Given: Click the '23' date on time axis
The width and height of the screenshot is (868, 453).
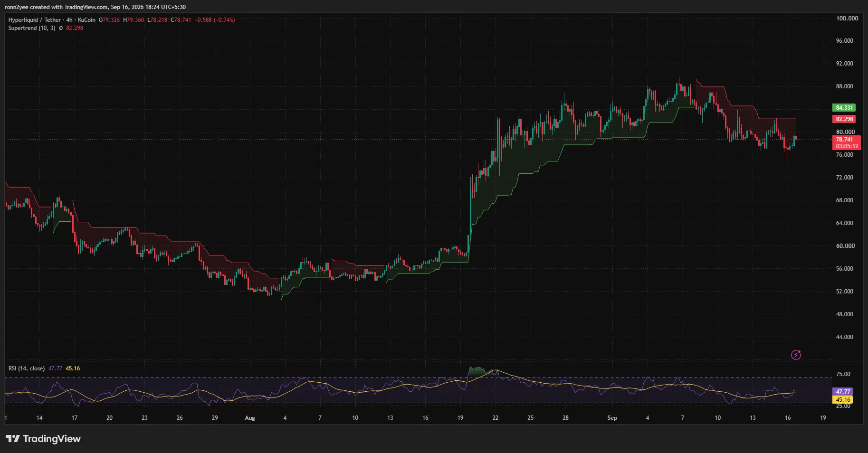Looking at the screenshot, I should pyautogui.click(x=144, y=418).
